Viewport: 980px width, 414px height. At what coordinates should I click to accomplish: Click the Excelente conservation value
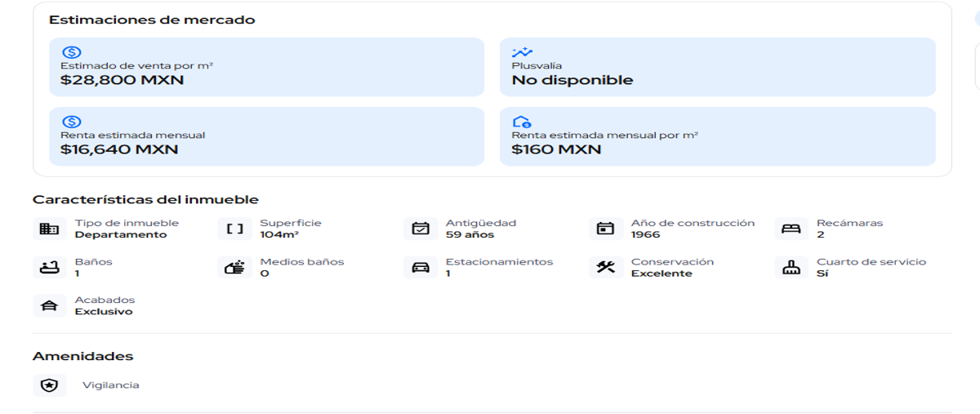pos(661,274)
